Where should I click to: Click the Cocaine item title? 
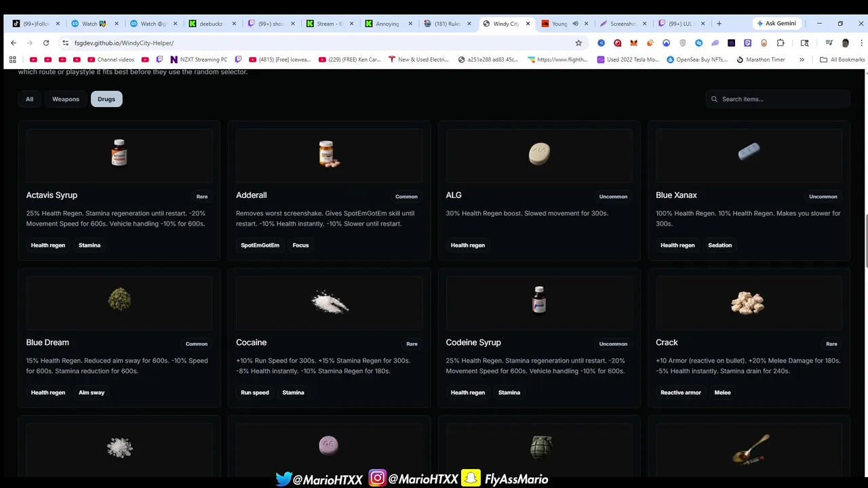click(251, 342)
